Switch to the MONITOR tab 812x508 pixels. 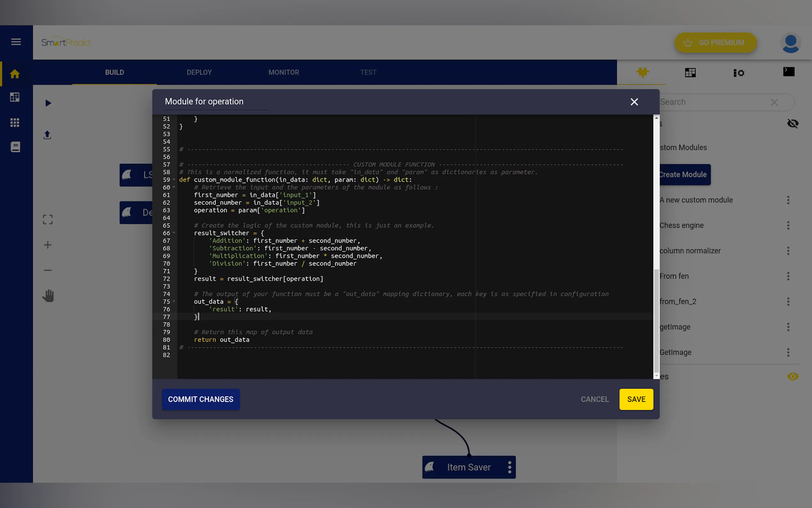284,72
